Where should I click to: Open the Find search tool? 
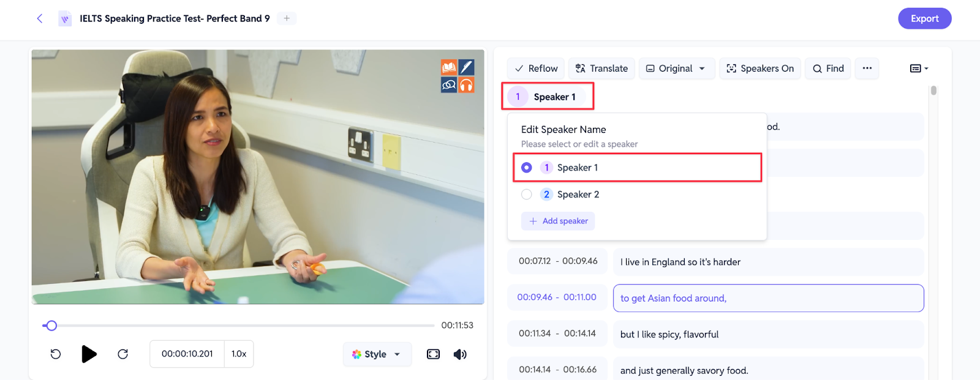coord(828,69)
